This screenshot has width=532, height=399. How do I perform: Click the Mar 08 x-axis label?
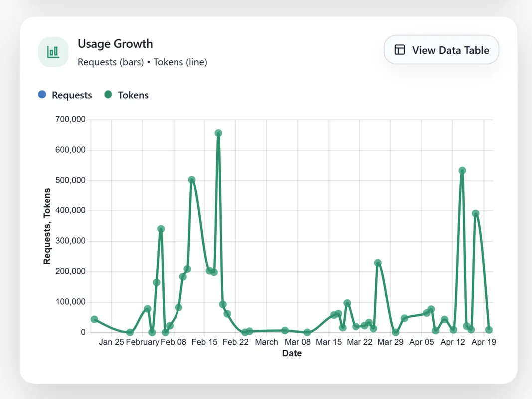tap(298, 342)
